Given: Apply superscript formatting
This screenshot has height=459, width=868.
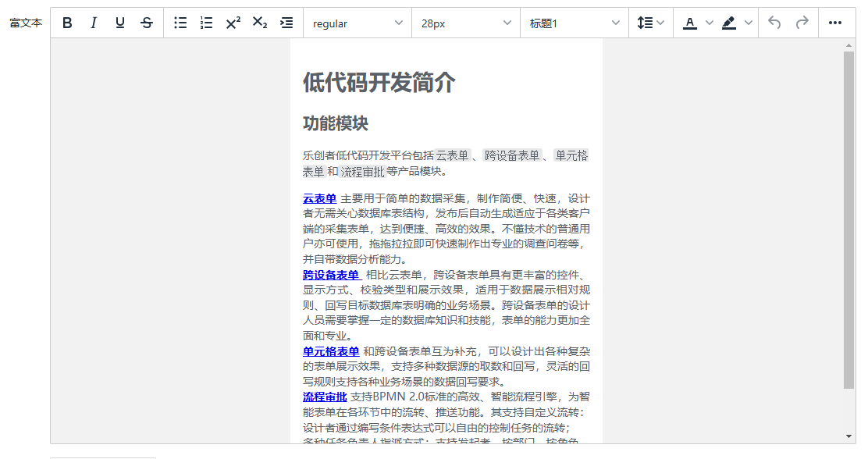Looking at the screenshot, I should [x=233, y=23].
